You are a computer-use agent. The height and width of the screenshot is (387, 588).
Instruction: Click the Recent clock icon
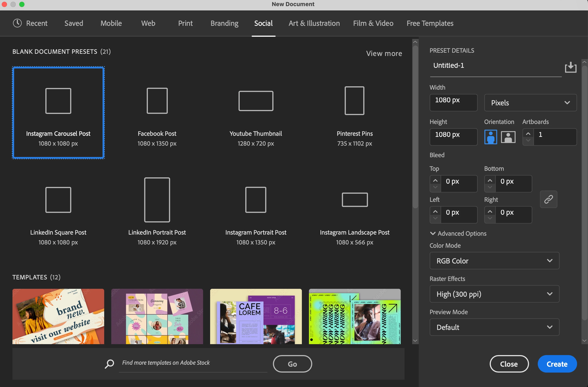[x=17, y=23]
